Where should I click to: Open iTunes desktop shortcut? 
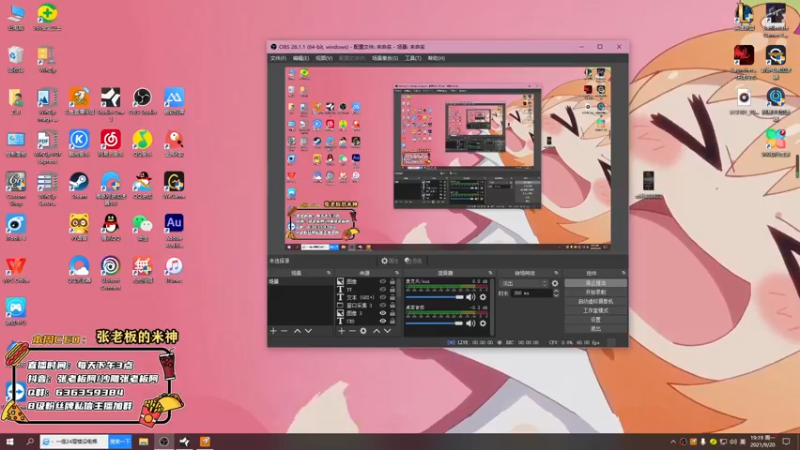pyautogui.click(x=174, y=270)
